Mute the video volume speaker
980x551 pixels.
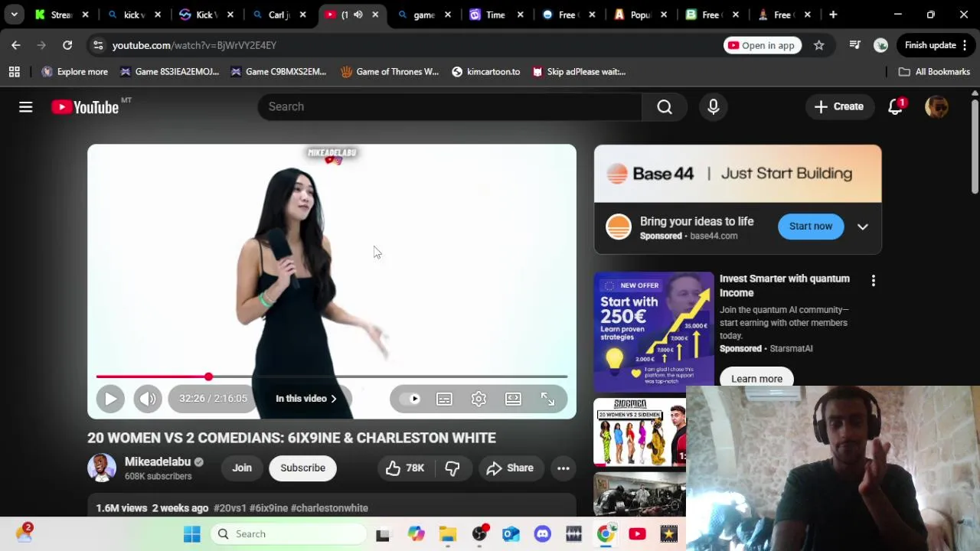pos(148,399)
